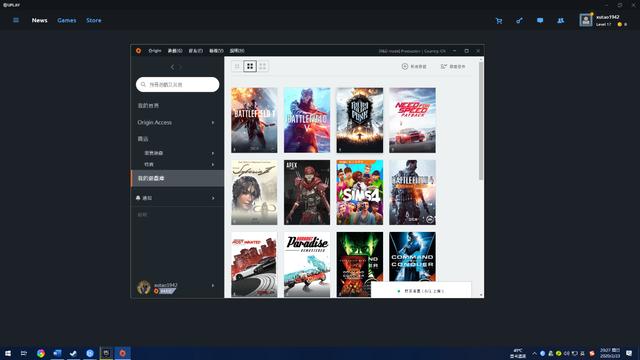
Task: Click the back navigation arrow in Origin
Action: tap(172, 67)
